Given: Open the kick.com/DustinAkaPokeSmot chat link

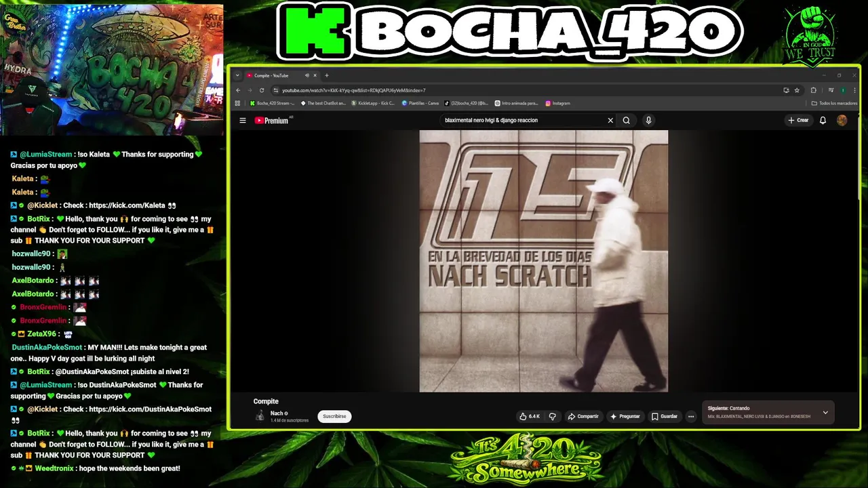Looking at the screenshot, I should [150, 409].
